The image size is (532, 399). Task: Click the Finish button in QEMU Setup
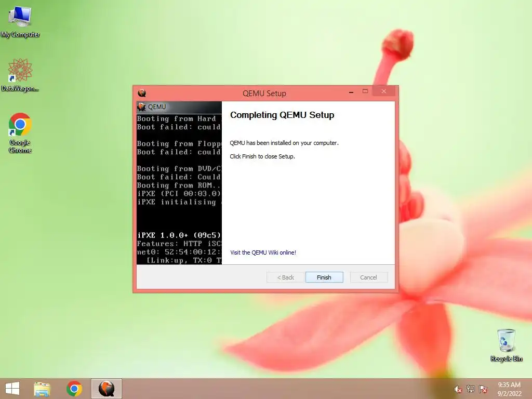[x=324, y=277]
